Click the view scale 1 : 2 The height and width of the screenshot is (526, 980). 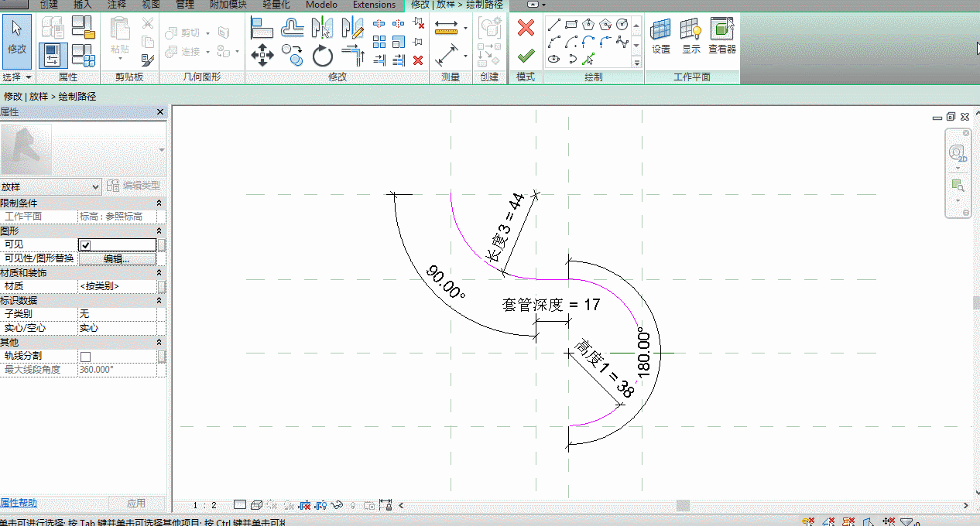click(205, 505)
